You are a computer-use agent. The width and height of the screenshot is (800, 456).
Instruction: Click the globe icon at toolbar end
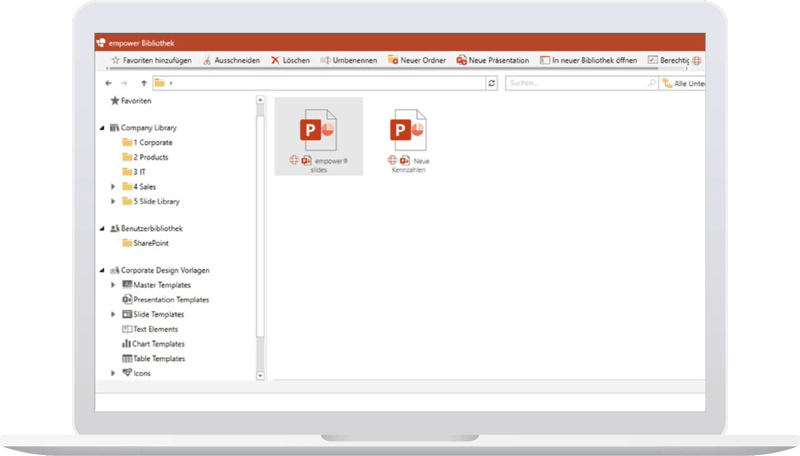point(696,60)
